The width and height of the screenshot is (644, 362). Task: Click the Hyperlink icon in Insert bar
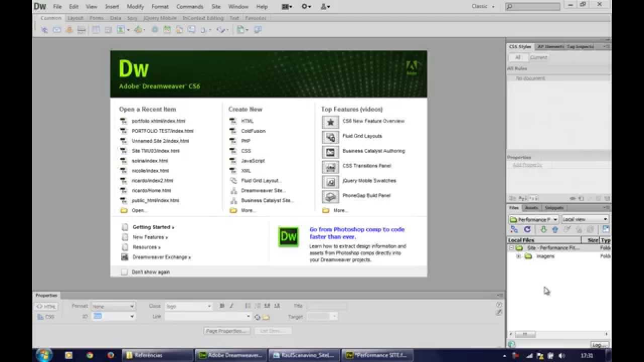coord(44,30)
